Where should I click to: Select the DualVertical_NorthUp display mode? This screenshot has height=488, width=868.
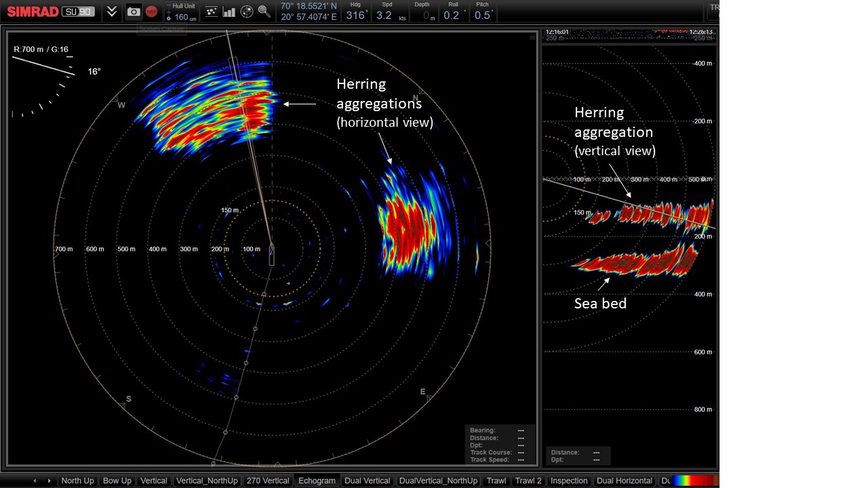pos(438,481)
